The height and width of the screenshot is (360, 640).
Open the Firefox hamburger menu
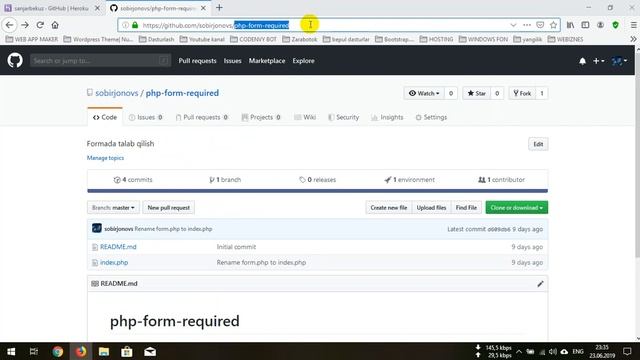pyautogui.click(x=633, y=25)
